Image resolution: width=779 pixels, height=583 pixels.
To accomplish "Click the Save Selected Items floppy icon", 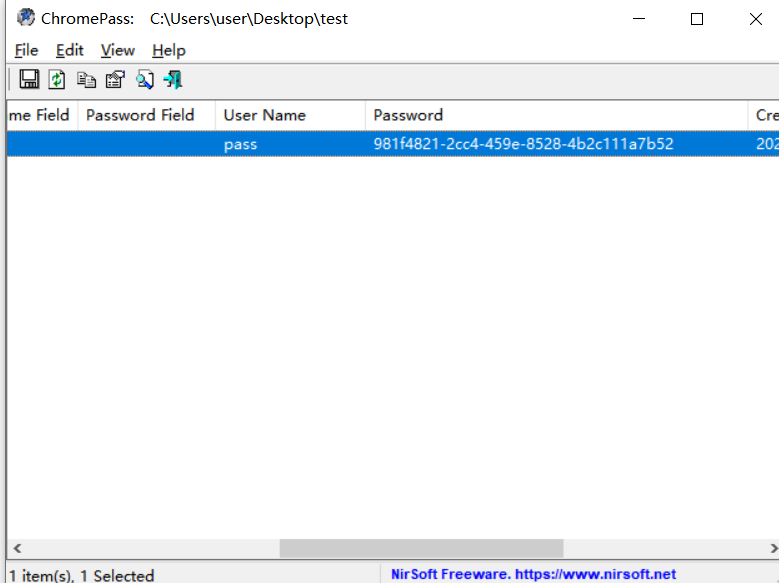I will tap(29, 79).
